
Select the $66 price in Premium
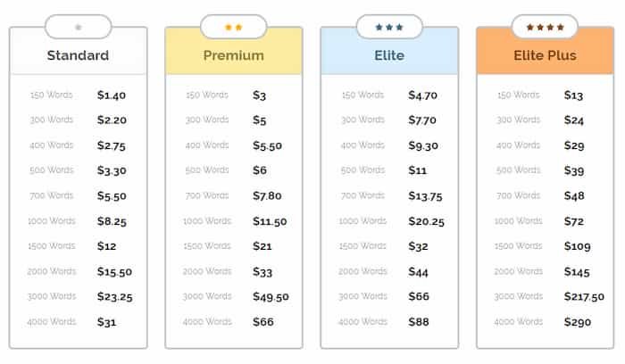coord(263,322)
